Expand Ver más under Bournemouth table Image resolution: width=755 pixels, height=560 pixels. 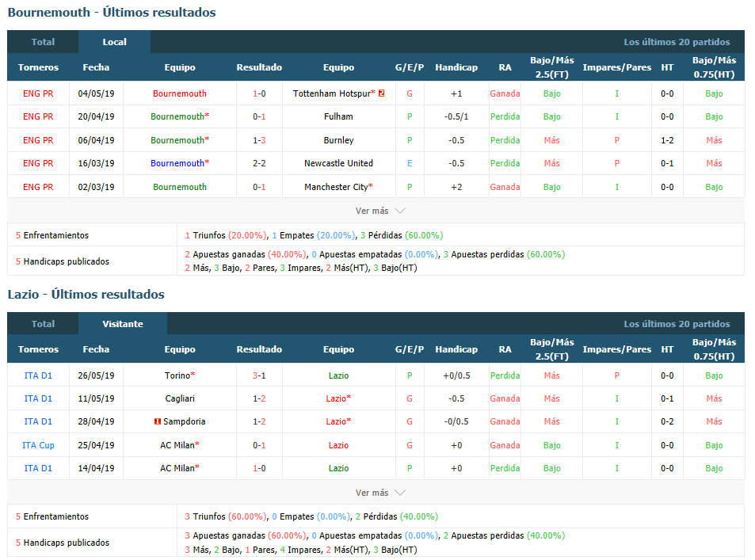pyautogui.click(x=380, y=211)
